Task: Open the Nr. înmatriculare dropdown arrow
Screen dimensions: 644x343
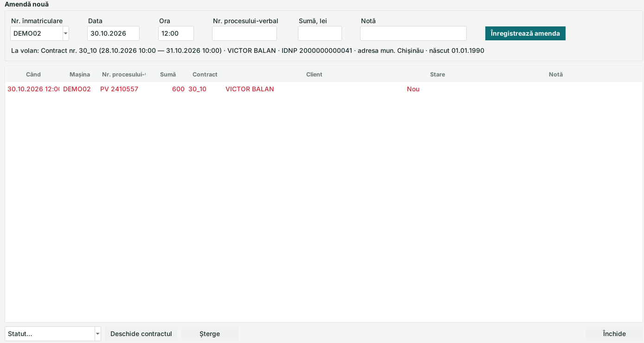Action: (65, 33)
